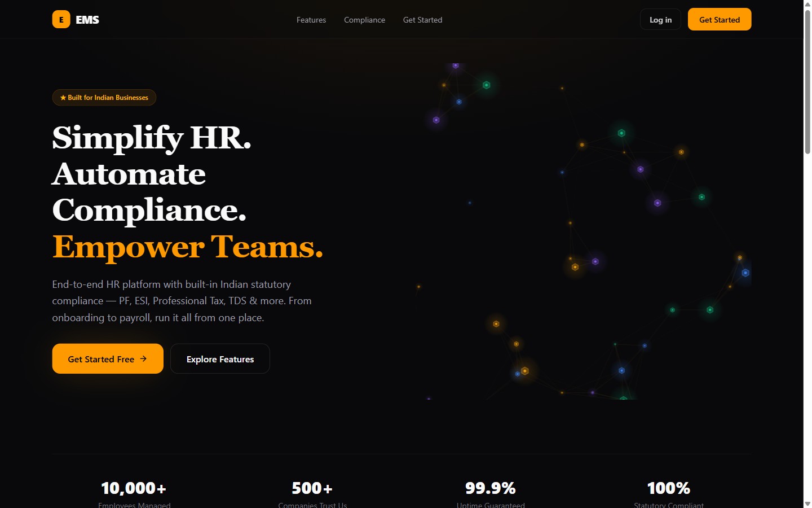812x508 pixels.
Task: Click the 99.9% statistic
Action: coord(491,488)
